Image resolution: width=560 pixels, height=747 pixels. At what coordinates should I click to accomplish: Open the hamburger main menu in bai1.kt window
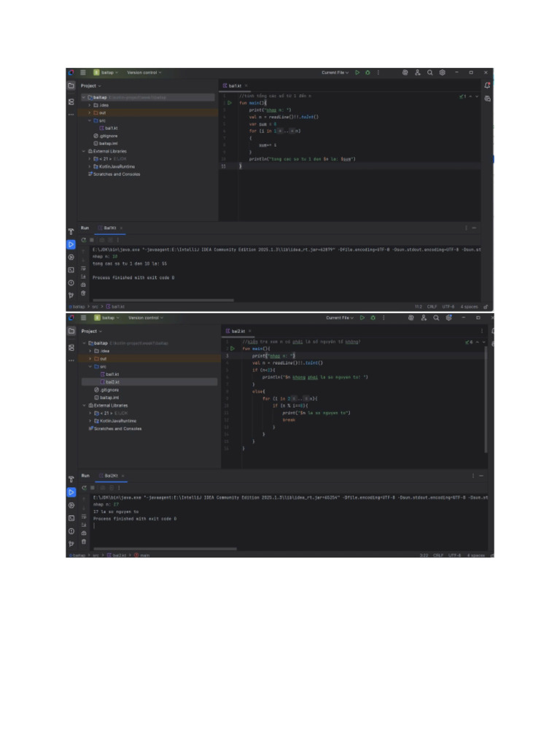tap(83, 72)
